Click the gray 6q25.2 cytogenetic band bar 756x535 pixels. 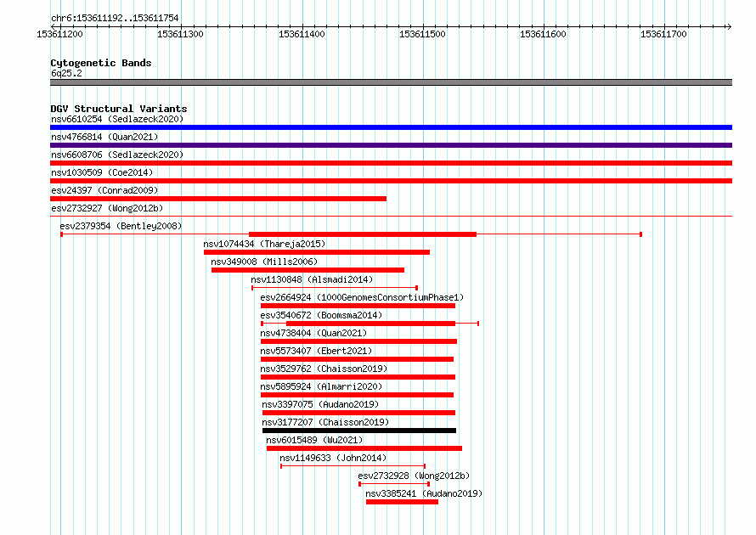391,82
